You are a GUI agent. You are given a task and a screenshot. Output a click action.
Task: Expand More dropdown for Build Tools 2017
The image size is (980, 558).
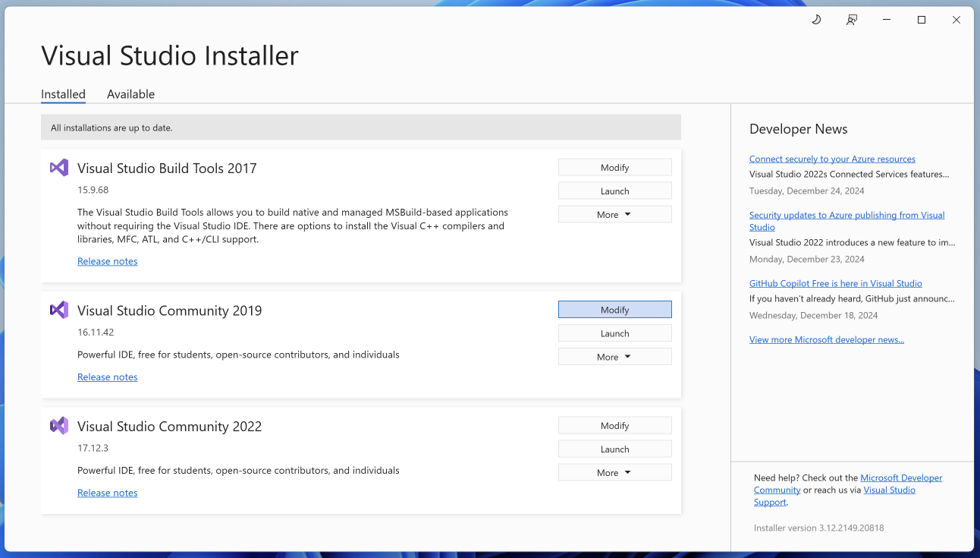[x=614, y=215]
